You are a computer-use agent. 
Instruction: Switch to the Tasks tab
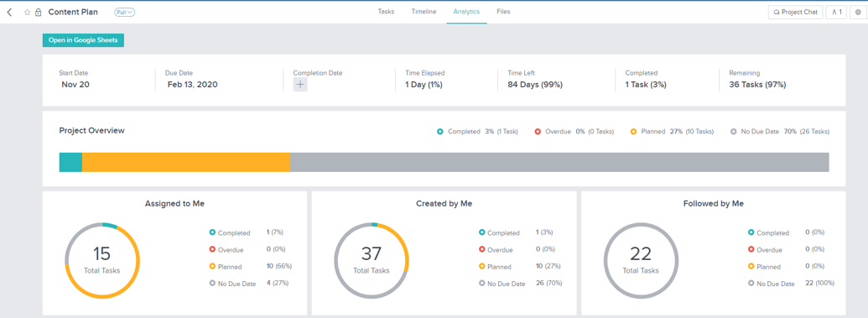point(386,12)
